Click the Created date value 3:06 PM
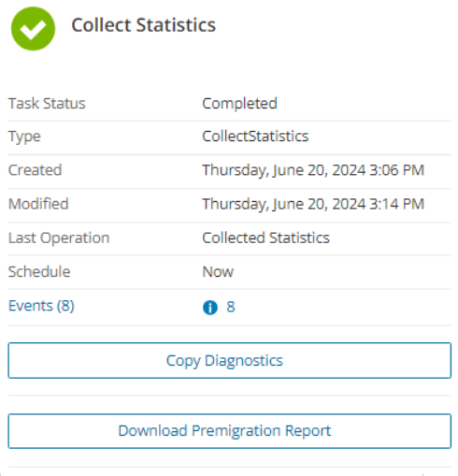This screenshot has width=458, height=476. point(313,170)
